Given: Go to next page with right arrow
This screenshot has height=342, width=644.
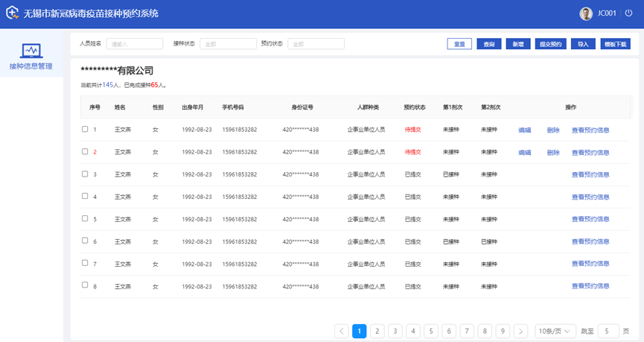Looking at the screenshot, I should click(520, 331).
